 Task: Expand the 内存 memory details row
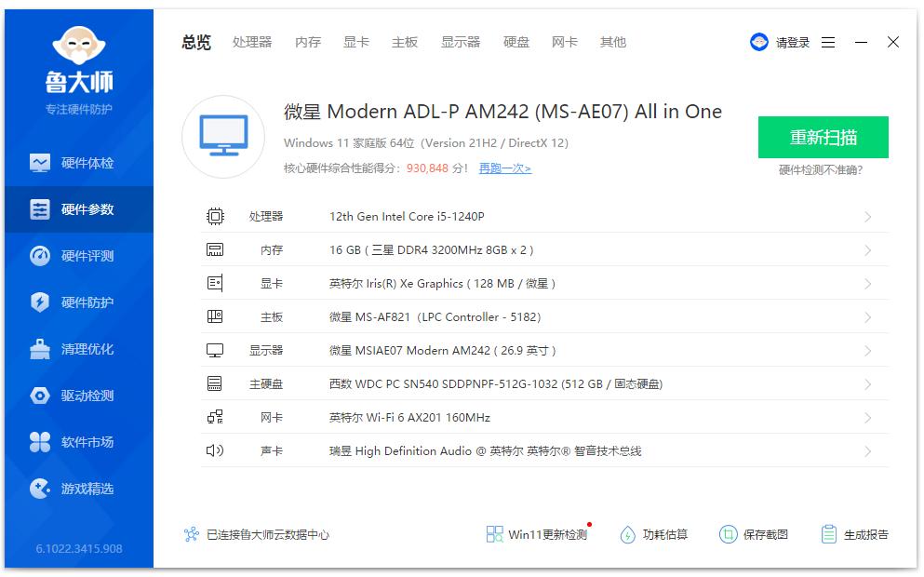pyautogui.click(x=540, y=249)
